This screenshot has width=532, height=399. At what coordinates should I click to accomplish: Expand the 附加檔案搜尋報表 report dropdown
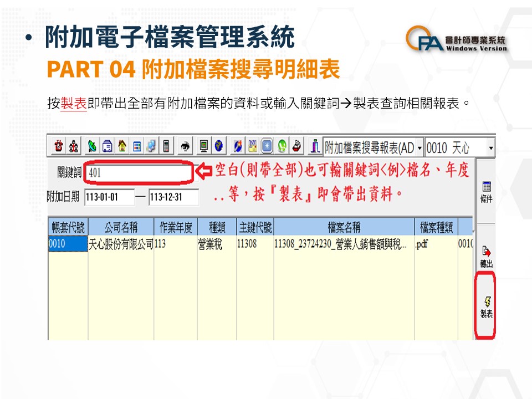click(420, 149)
